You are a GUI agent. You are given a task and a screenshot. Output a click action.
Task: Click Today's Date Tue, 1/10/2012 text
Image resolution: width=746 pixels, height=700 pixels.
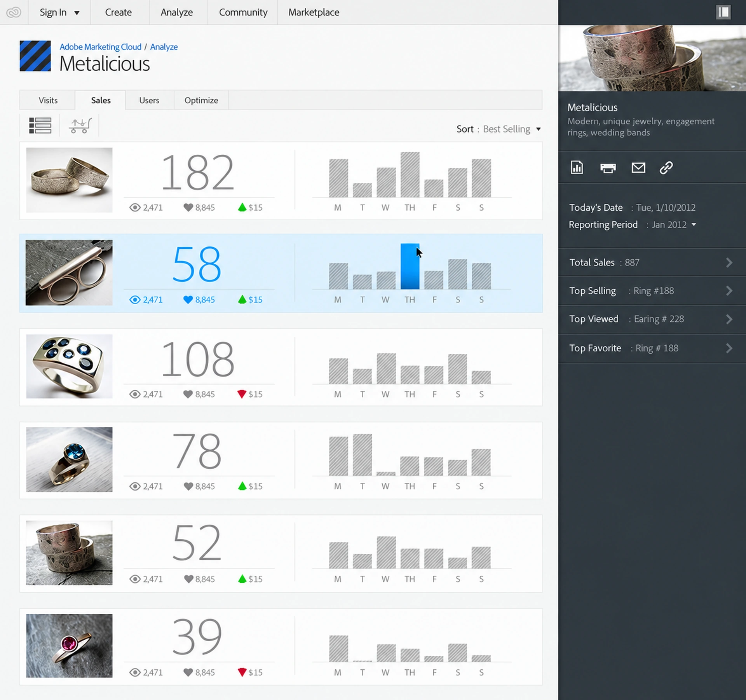click(x=632, y=208)
